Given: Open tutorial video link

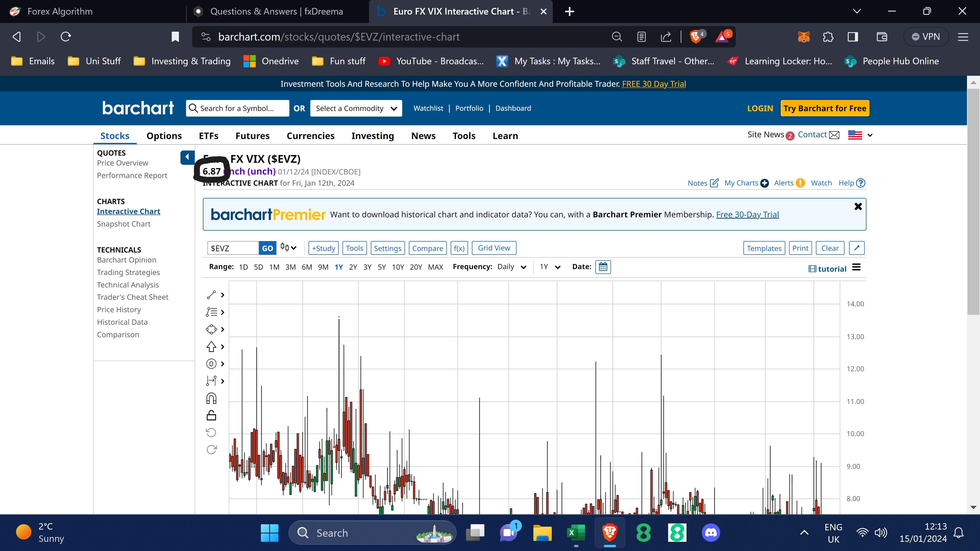Looking at the screenshot, I should coord(827,269).
